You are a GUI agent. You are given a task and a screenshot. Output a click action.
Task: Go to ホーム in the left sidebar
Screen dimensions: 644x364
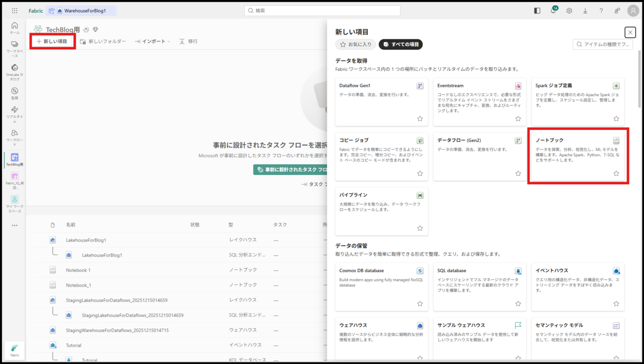point(14,28)
